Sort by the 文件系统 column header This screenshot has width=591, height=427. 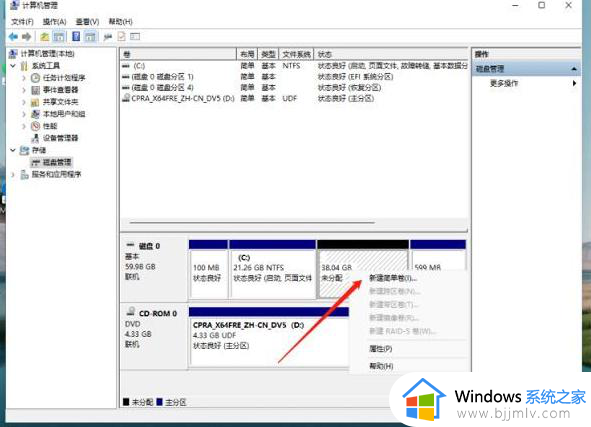tap(296, 54)
